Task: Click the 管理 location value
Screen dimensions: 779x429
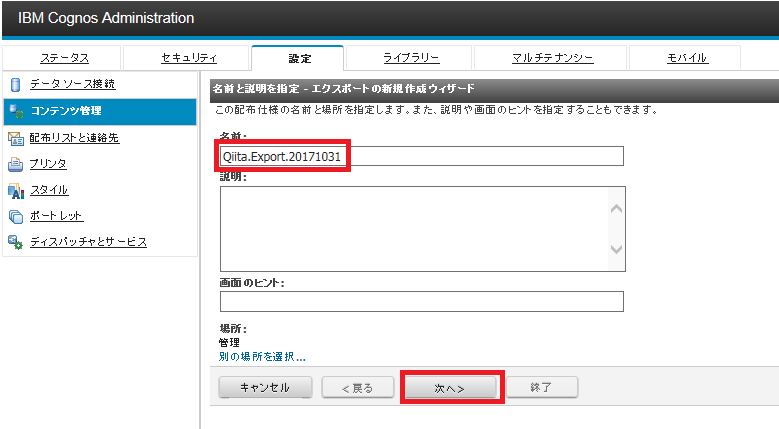Action: 229,343
